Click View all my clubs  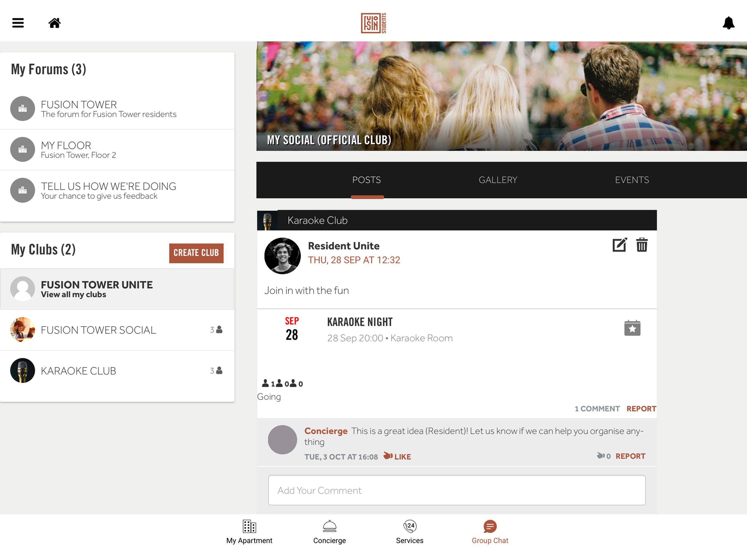73,294
